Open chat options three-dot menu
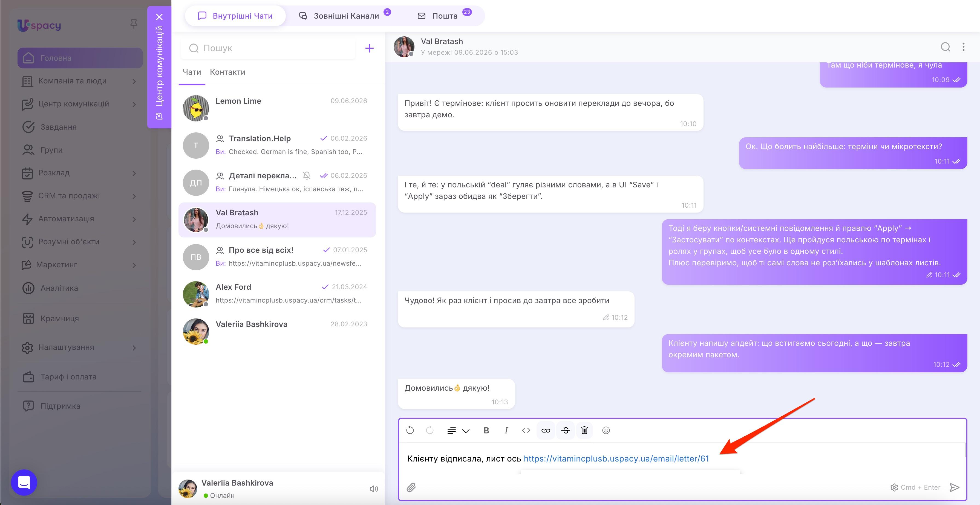This screenshot has height=505, width=980. pyautogui.click(x=963, y=47)
